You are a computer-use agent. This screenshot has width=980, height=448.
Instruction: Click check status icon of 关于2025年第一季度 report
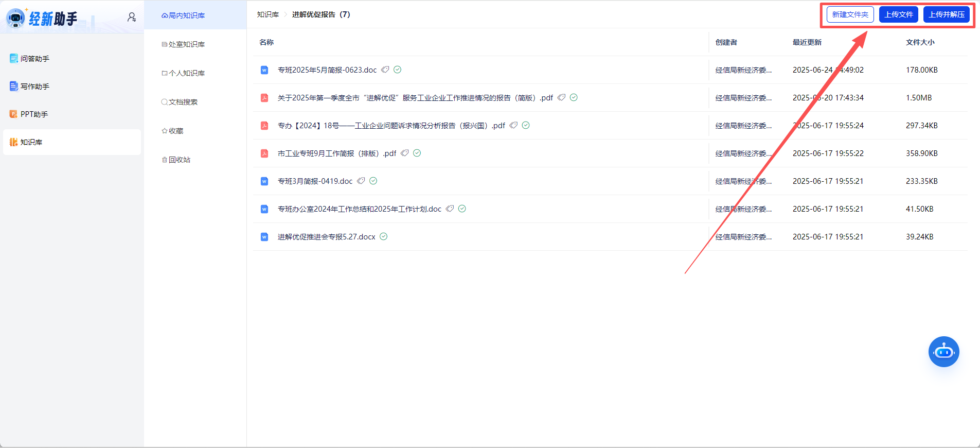tap(574, 97)
